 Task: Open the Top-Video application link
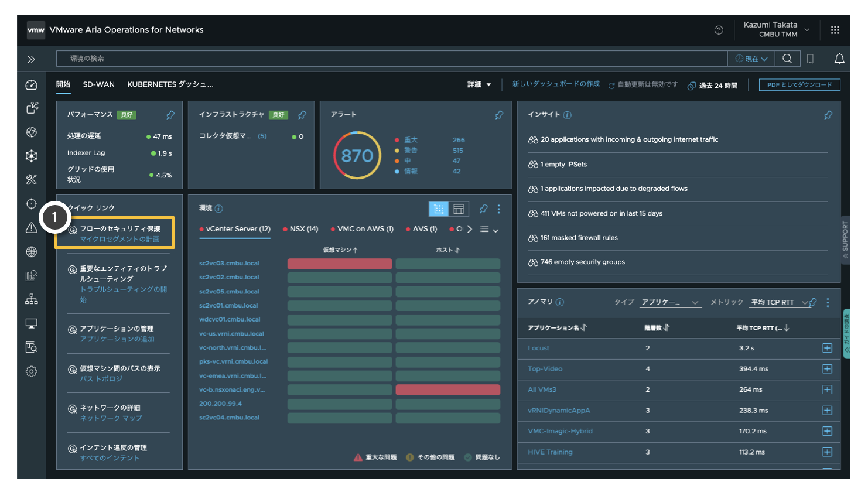pyautogui.click(x=545, y=369)
